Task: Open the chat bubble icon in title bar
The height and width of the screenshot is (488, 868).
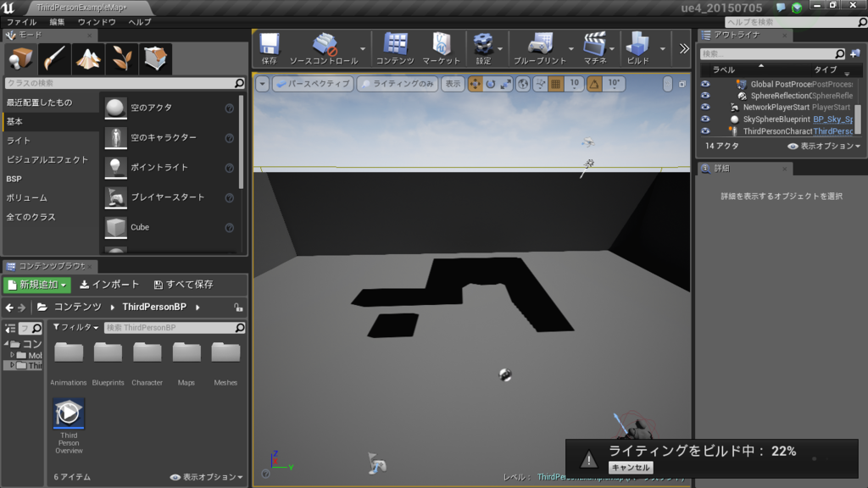Action: tap(781, 8)
